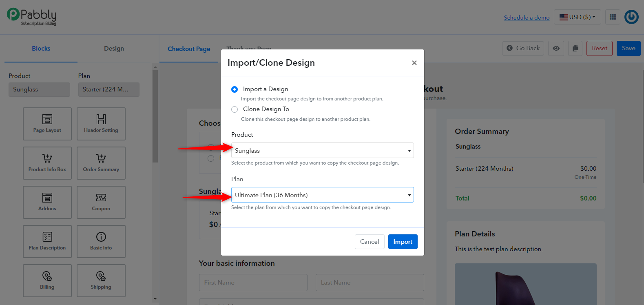
Task: Select the Clone Design To option
Action: (x=235, y=109)
